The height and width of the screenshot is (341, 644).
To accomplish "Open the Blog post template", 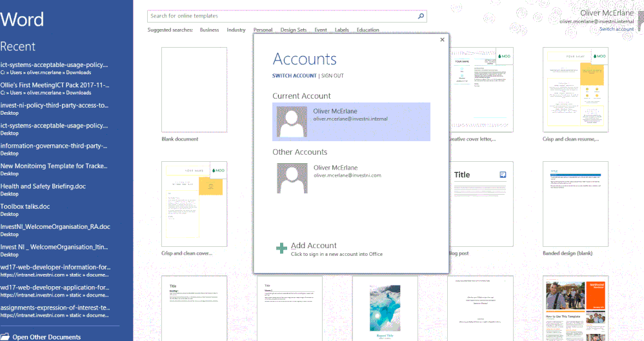I will [x=481, y=204].
